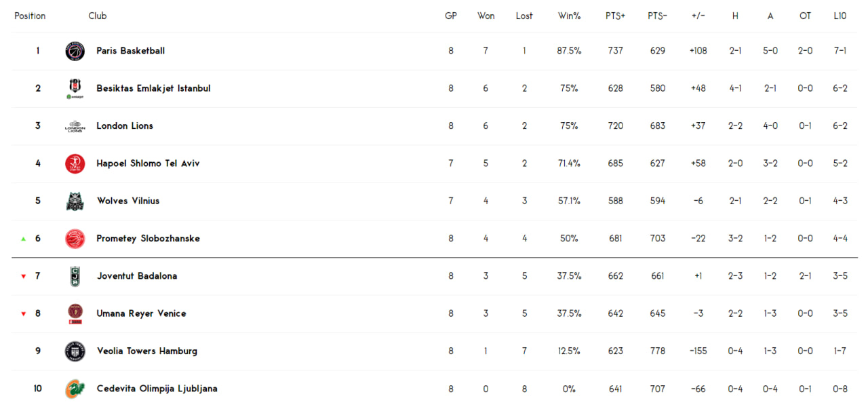Click the Position column header
Screen dimensions: 868x407
click(30, 16)
